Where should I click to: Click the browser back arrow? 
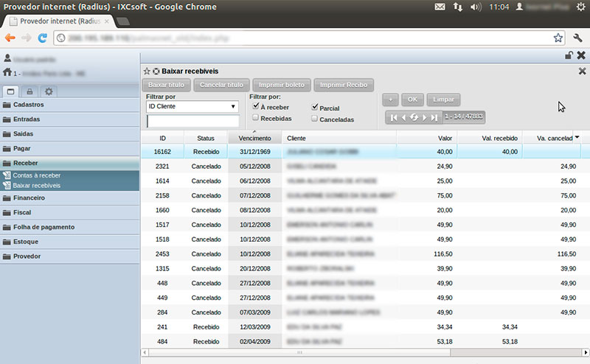tap(10, 38)
